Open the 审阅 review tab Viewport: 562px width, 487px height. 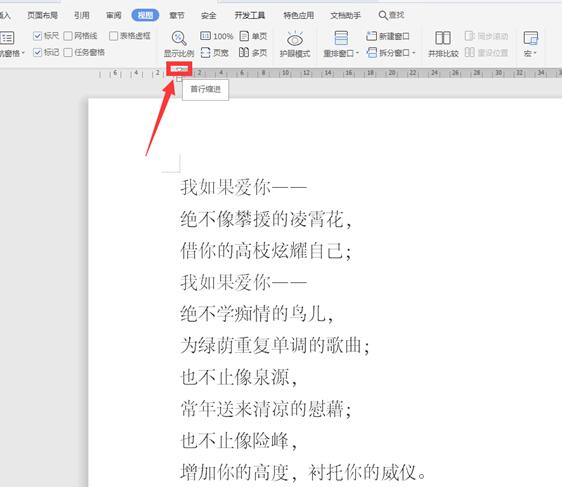114,15
